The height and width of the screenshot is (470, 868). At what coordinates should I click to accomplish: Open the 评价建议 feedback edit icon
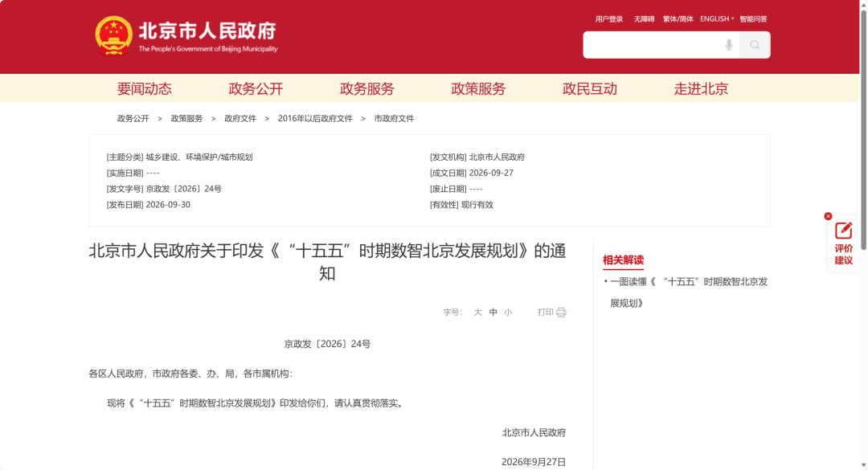point(843,231)
